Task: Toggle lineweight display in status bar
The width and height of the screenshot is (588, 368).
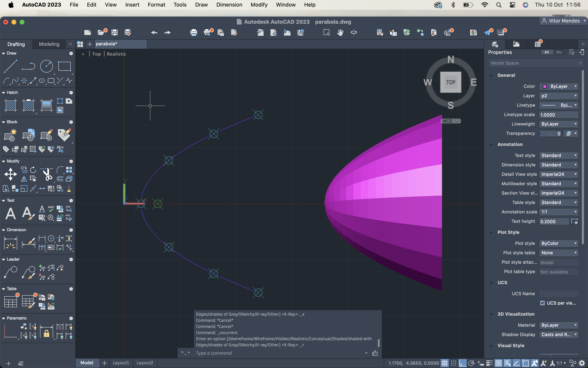Action: (x=489, y=363)
